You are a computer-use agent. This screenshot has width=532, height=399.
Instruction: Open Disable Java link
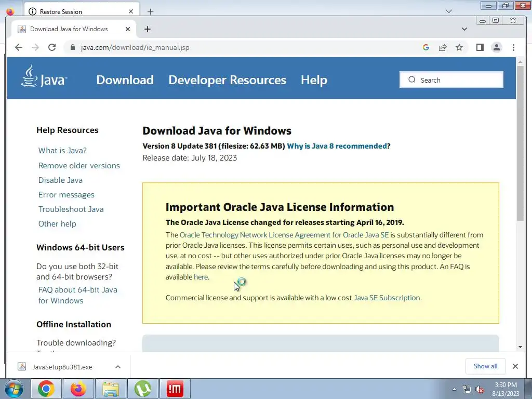click(x=60, y=180)
